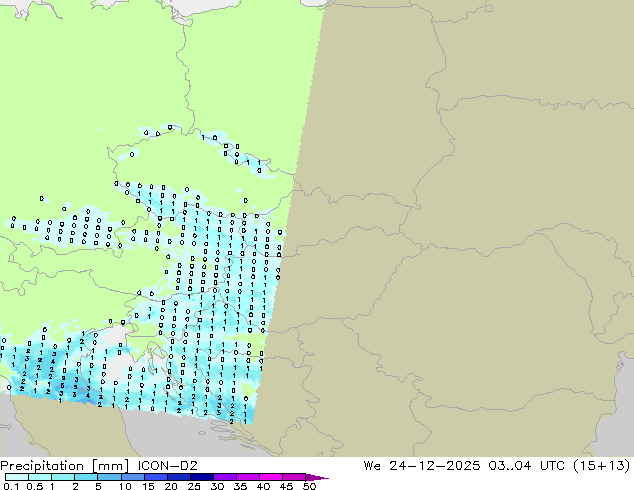This screenshot has height=490, width=634.
Task: Click the 1–2 mm legend color box
Action: 63,477
